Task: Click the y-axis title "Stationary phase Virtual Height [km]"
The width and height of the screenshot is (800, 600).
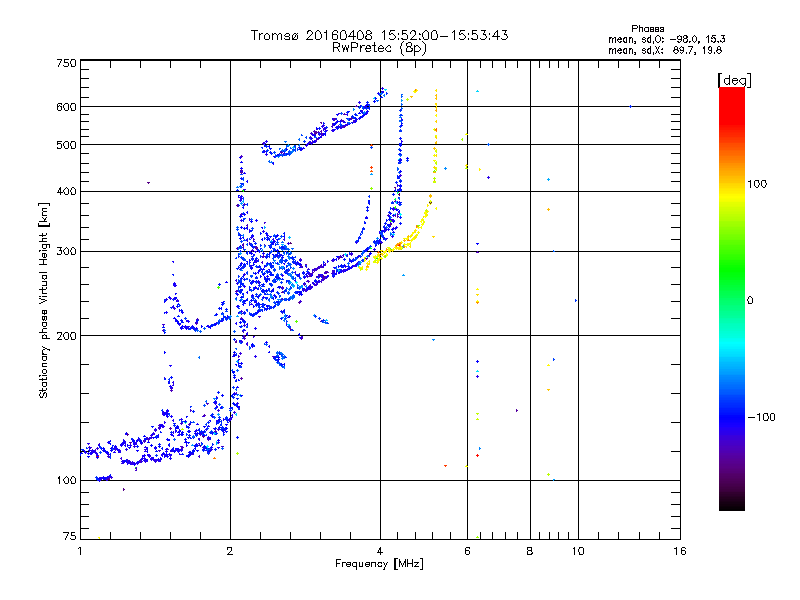Action: [44, 300]
